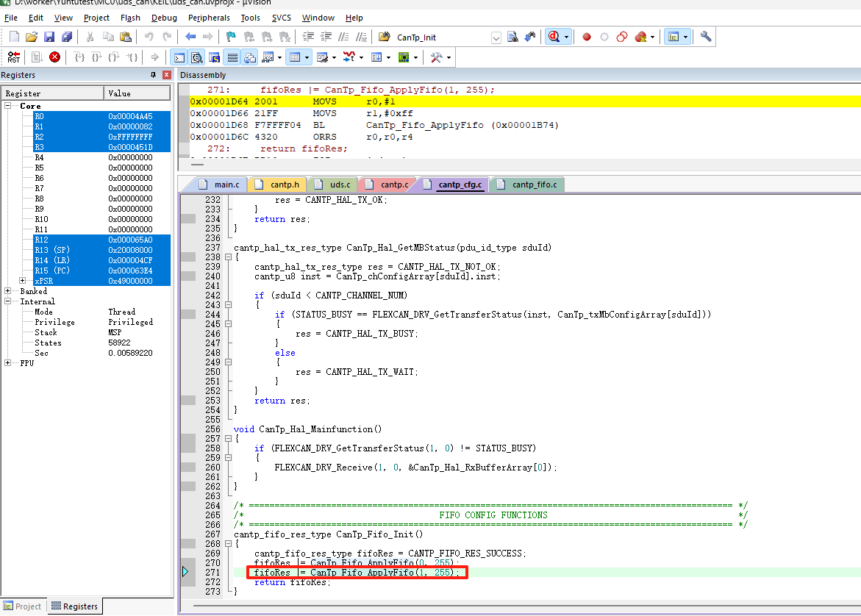
Task: Select the R0 register row
Action: (x=102, y=116)
